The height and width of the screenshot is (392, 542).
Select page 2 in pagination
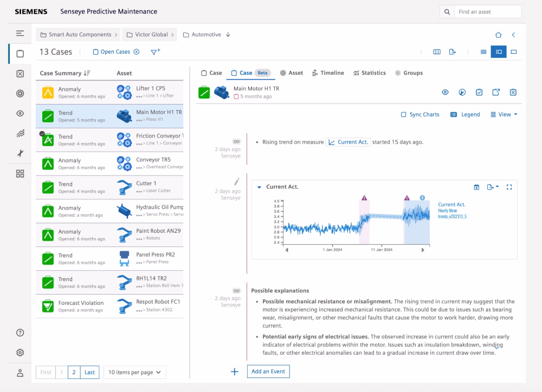point(74,373)
